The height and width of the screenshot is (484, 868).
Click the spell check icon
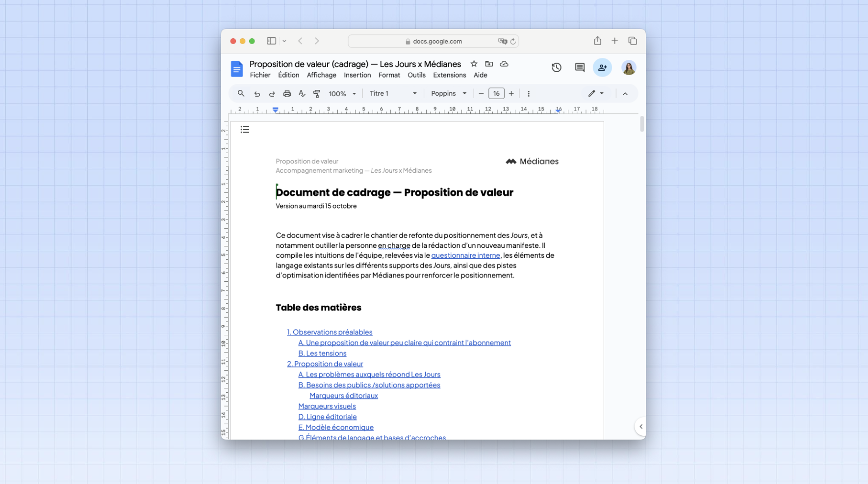tap(302, 94)
